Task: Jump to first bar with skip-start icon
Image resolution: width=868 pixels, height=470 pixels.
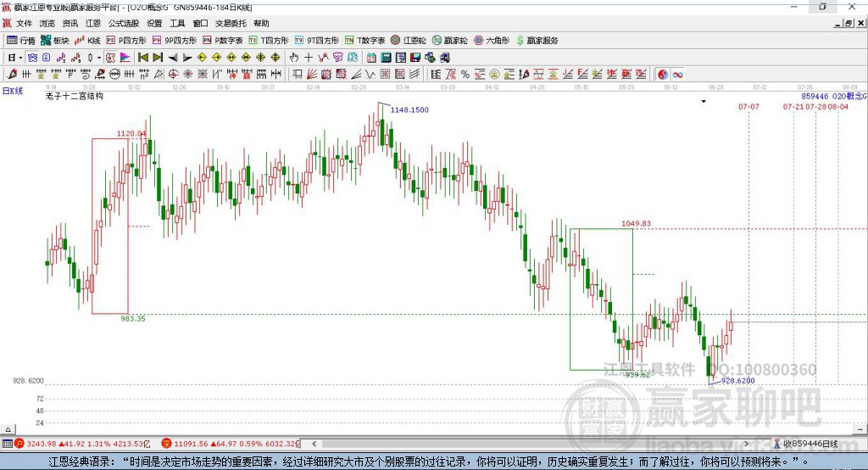Action: (142, 58)
